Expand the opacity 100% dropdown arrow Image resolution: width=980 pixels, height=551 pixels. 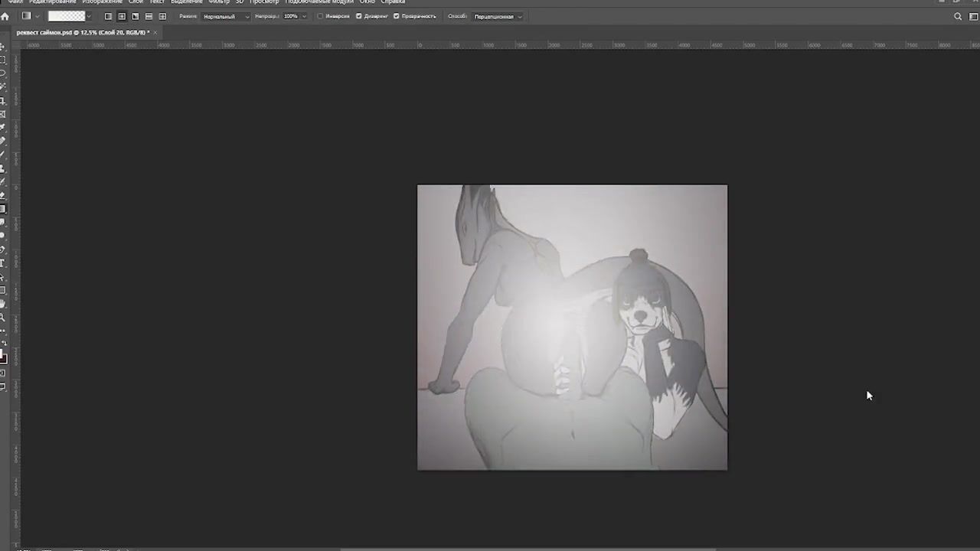(x=304, y=16)
